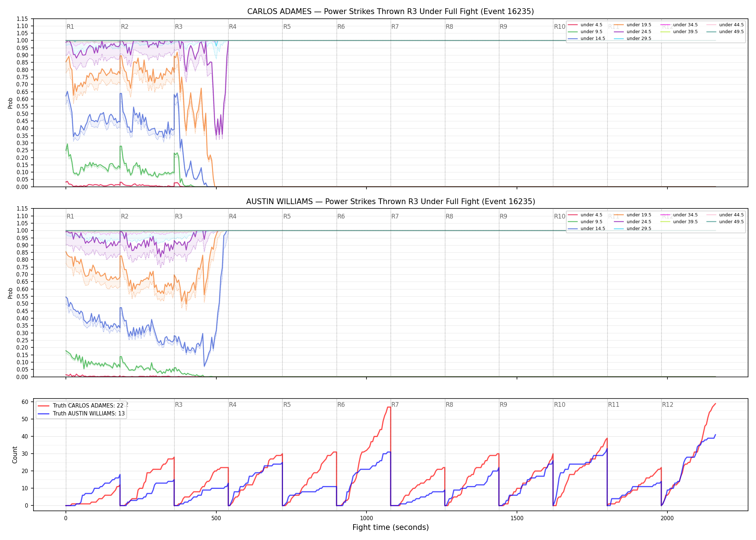Click R4 marker in Carlos Adames chart
This screenshot has width=756, height=540.
(233, 27)
